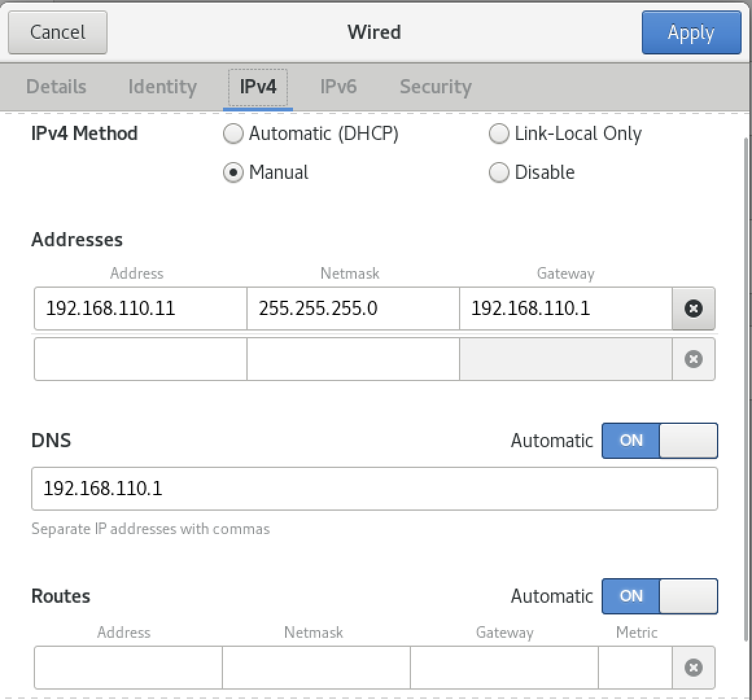This screenshot has height=700, width=752.
Task: Edit the DNS servers field
Action: (x=375, y=489)
